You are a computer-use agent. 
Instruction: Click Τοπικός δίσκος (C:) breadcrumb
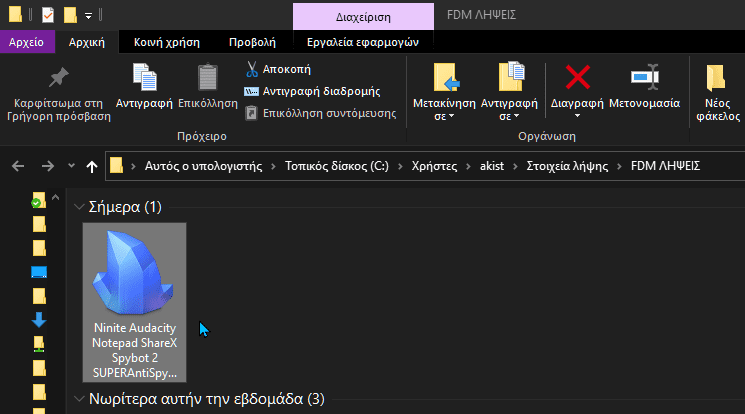tap(337, 166)
